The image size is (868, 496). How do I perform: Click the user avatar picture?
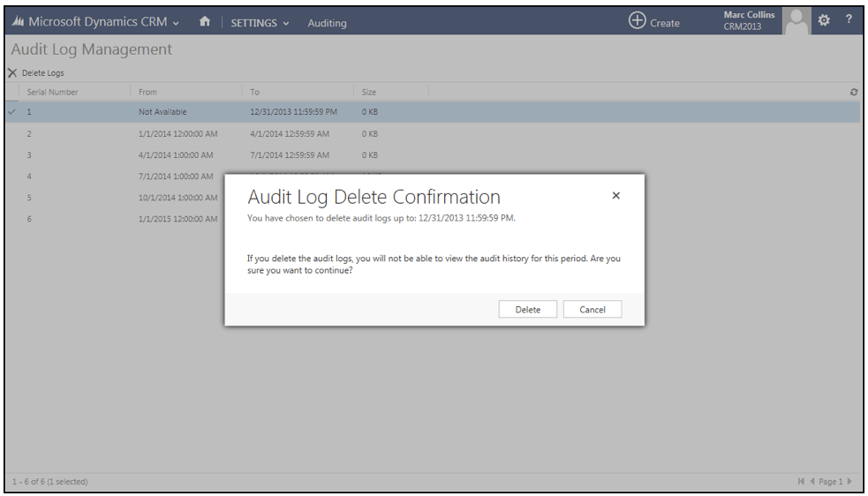(x=796, y=21)
